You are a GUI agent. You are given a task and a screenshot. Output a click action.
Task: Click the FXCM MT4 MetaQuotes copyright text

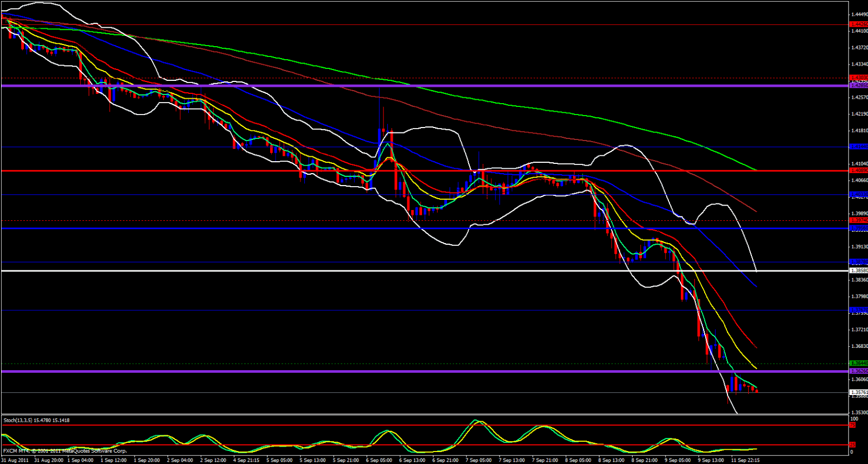coord(65,451)
